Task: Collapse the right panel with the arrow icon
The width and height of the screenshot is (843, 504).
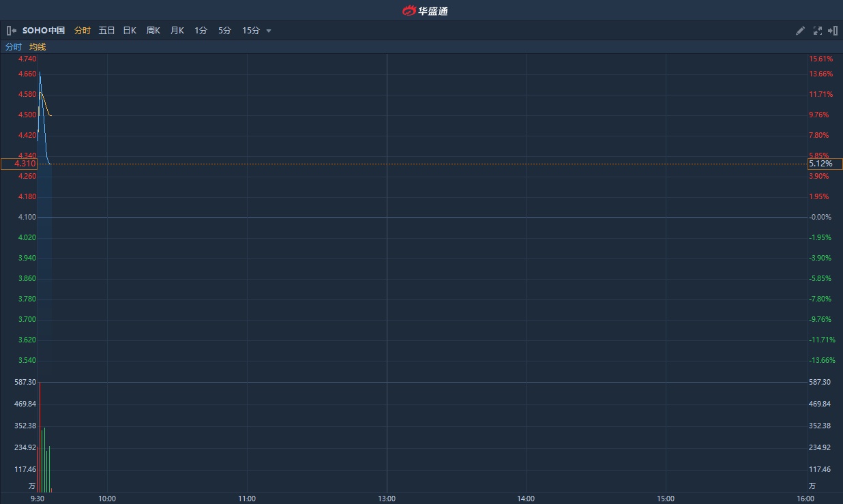Action: click(833, 31)
